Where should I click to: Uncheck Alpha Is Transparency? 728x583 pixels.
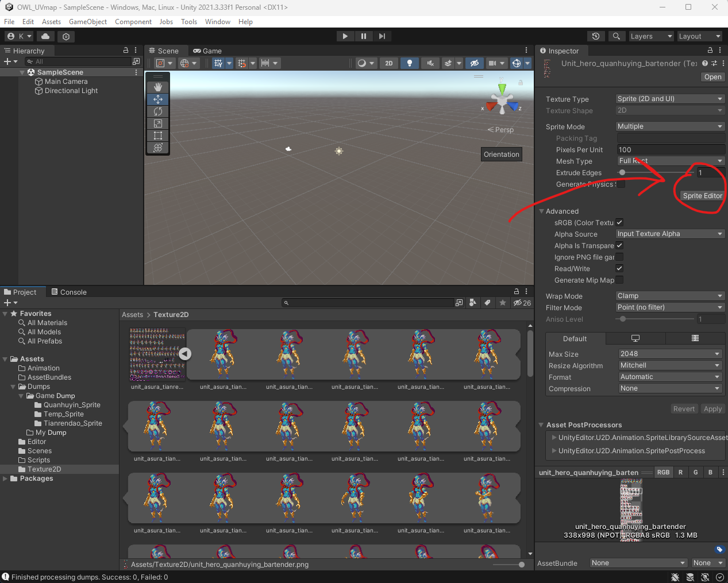pos(619,245)
